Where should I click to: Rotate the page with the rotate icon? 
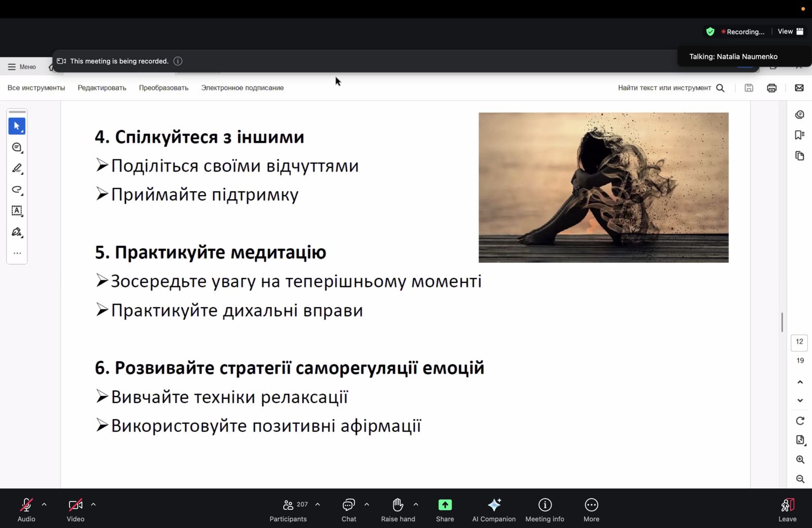click(800, 420)
